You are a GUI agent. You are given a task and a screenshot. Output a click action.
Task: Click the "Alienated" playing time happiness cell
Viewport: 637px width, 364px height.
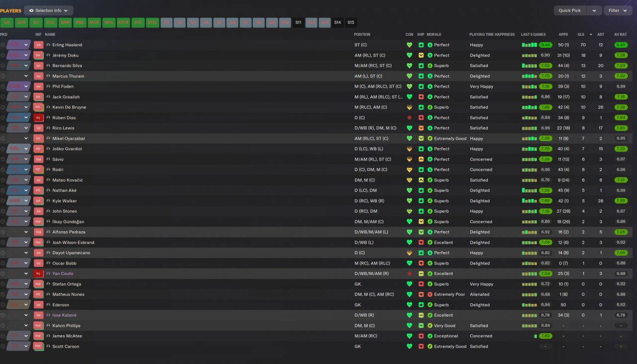click(479, 294)
